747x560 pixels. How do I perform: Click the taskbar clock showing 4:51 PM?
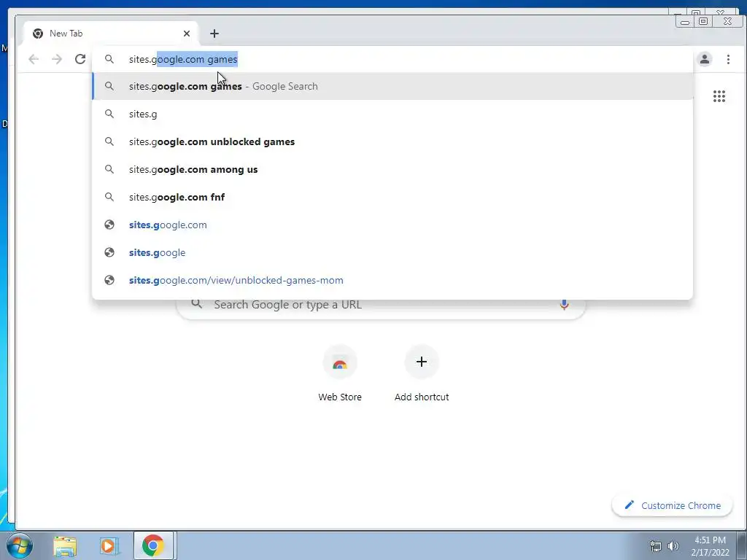click(x=711, y=546)
